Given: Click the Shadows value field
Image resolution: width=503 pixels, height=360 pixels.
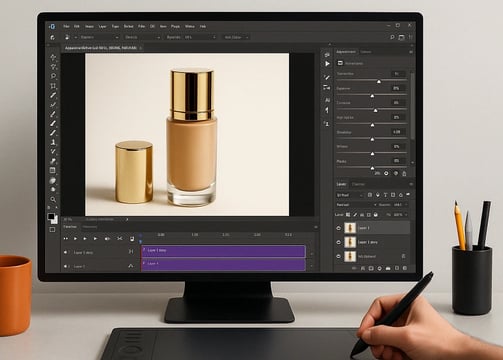Looking at the screenshot, I should (398, 132).
